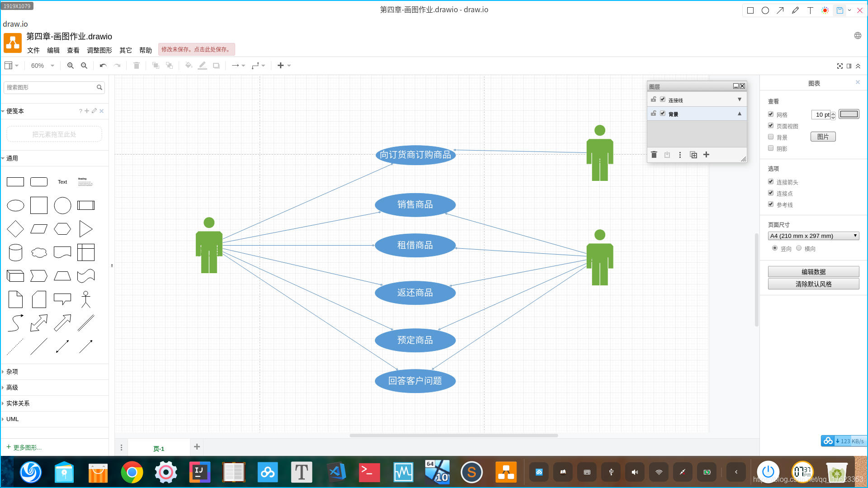Open the waypoint style dropdown
Screen dimensions: 868x488
click(x=258, y=66)
